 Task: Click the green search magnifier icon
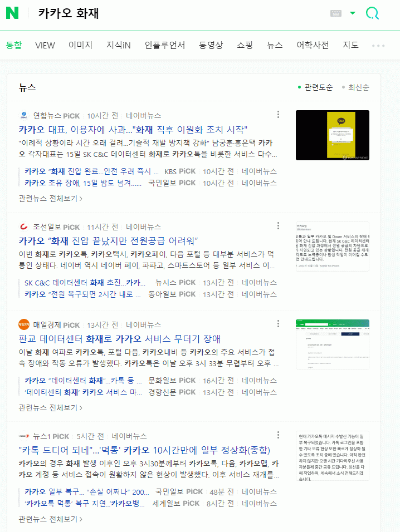pos(372,13)
